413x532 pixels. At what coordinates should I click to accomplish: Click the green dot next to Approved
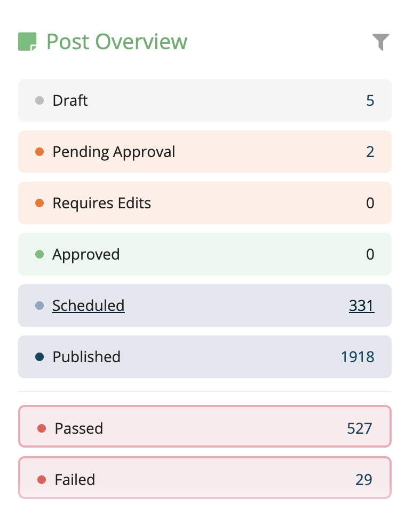pyautogui.click(x=39, y=254)
